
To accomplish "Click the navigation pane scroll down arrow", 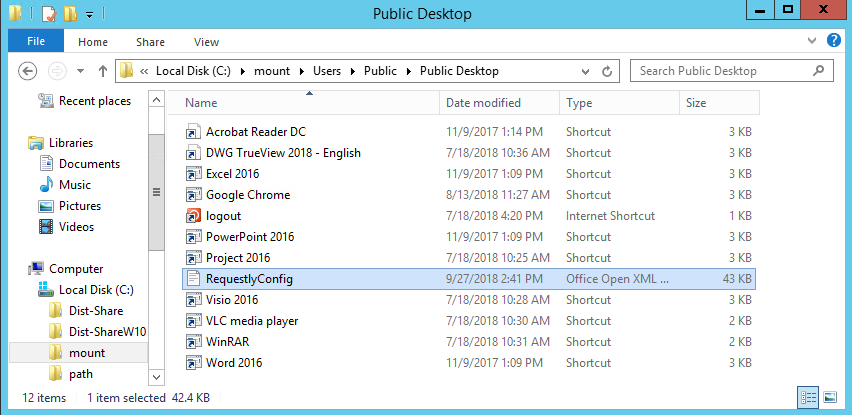I will tap(156, 376).
